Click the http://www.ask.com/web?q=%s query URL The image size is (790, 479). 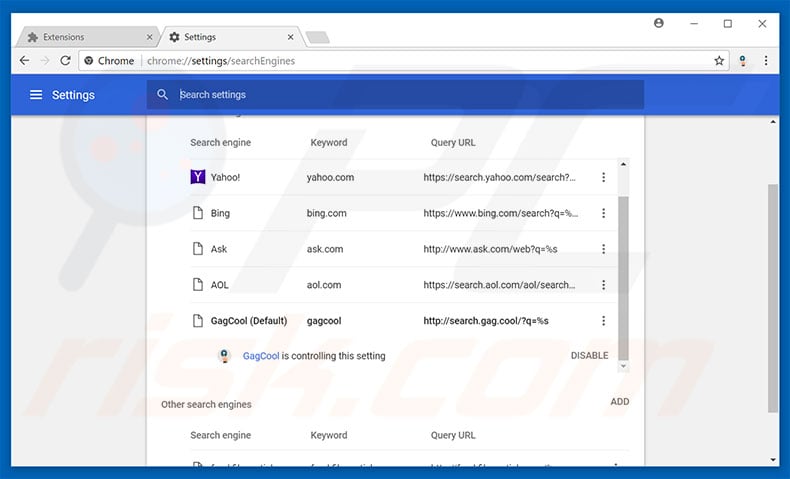point(490,249)
